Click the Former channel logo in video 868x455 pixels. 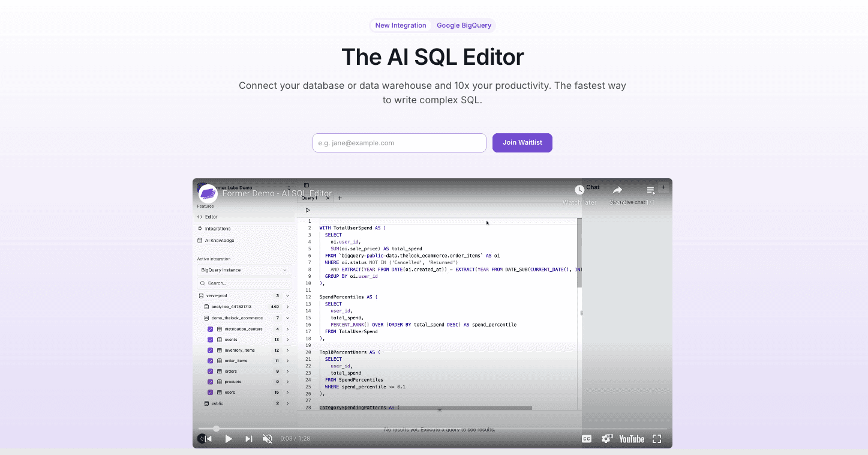[208, 193]
